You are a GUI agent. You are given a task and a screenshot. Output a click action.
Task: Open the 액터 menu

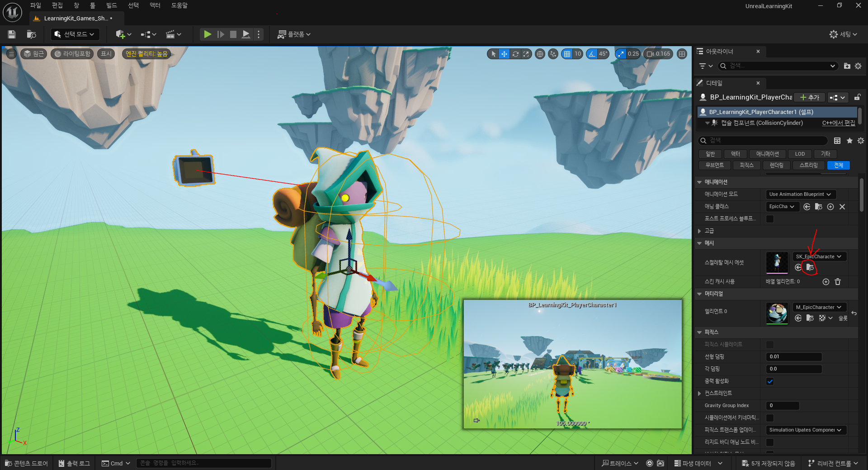coord(155,5)
